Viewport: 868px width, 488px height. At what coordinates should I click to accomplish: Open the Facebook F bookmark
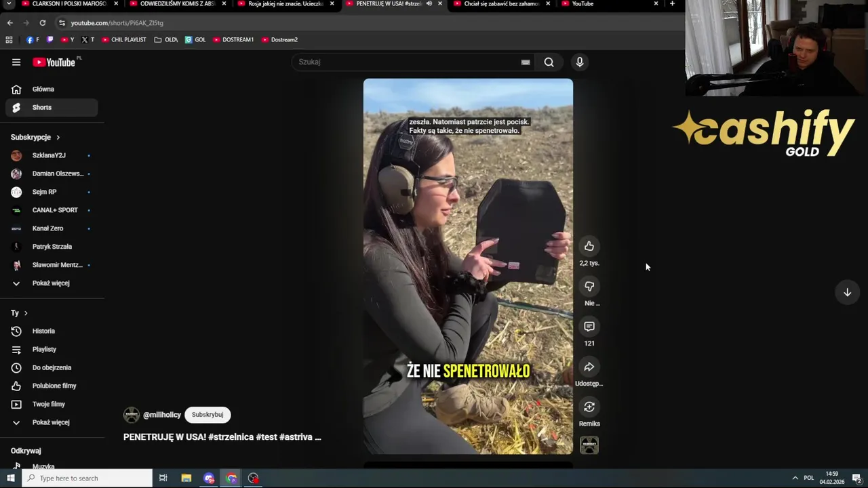click(33, 40)
